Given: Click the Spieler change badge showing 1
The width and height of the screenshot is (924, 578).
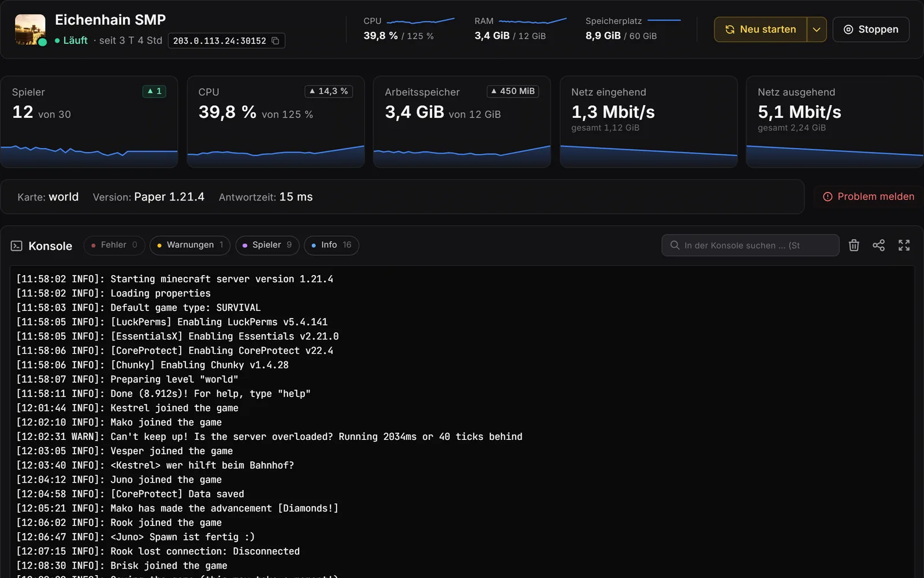Looking at the screenshot, I should point(154,91).
